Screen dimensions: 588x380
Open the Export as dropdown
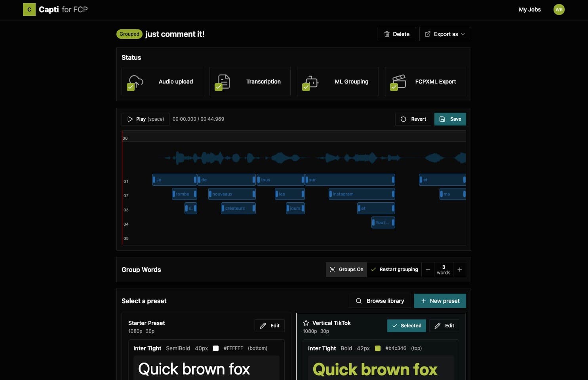coord(445,34)
